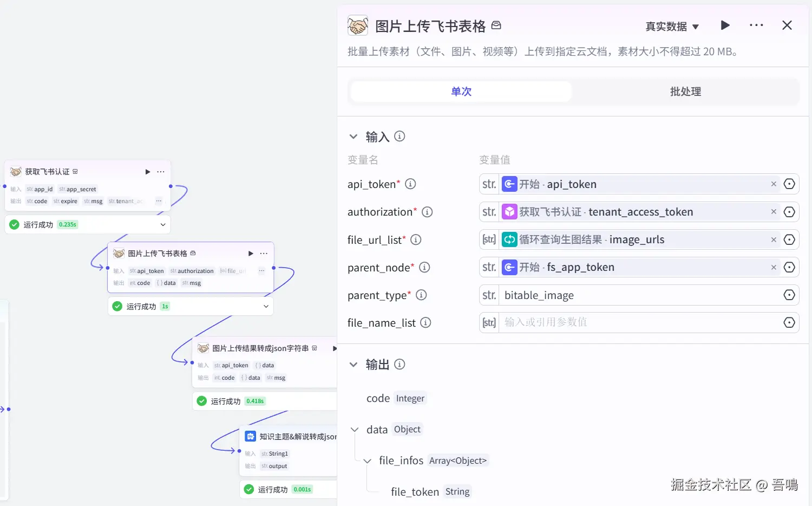The image size is (812, 506).
Task: Click the String1 input tag
Action: point(275,453)
